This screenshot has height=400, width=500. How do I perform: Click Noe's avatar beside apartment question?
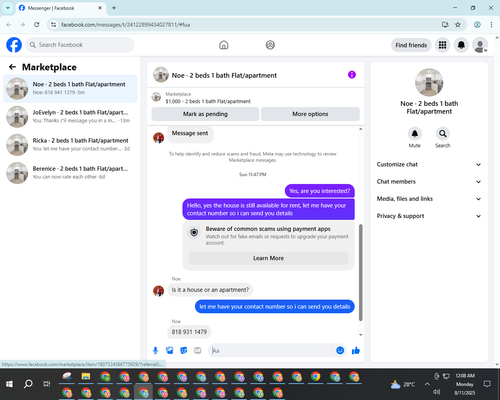pos(158,291)
